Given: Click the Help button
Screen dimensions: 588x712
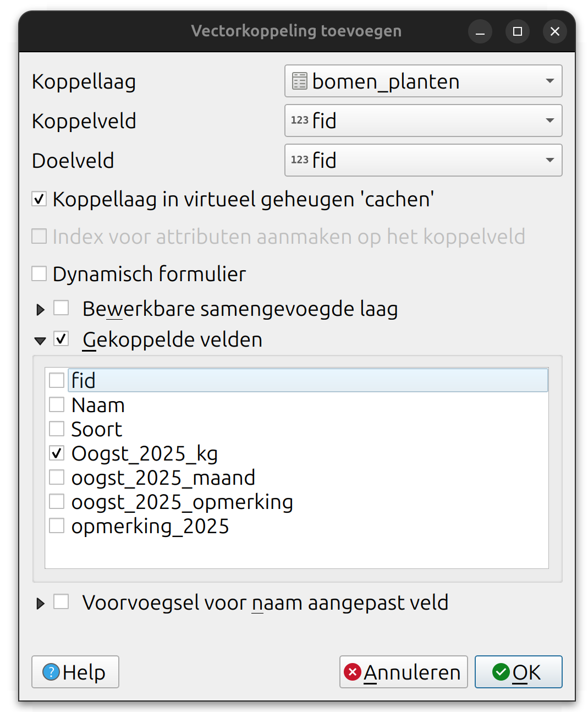Looking at the screenshot, I should (x=75, y=672).
